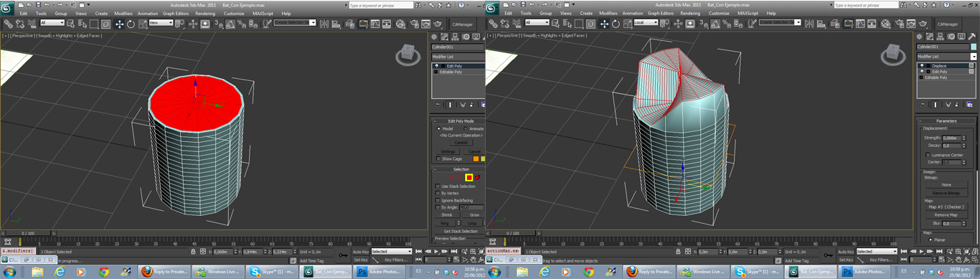
Task: Click Shrink selection button
Action: click(x=447, y=214)
